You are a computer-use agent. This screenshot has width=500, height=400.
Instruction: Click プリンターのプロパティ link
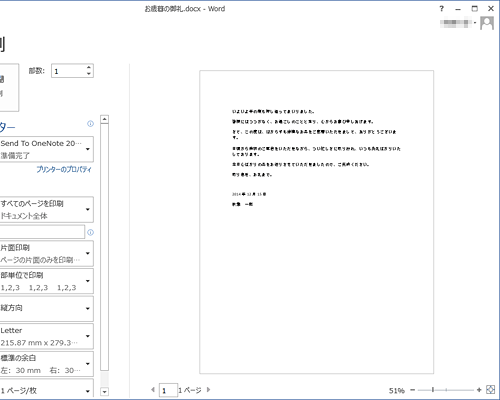[64, 169]
